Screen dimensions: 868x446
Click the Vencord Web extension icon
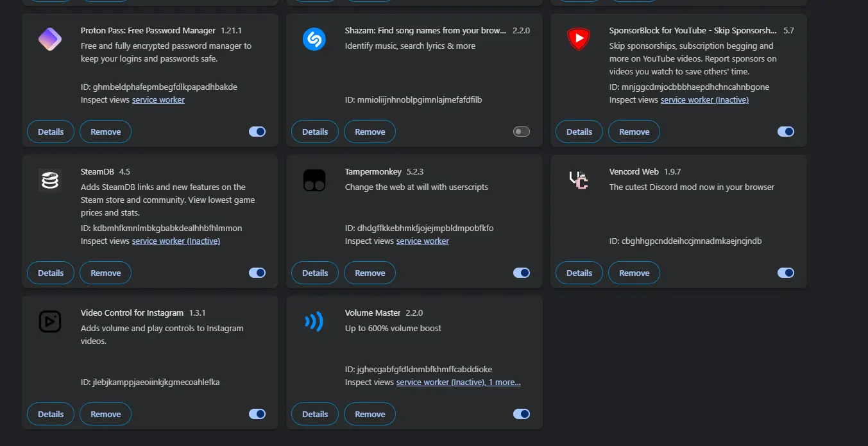579,181
